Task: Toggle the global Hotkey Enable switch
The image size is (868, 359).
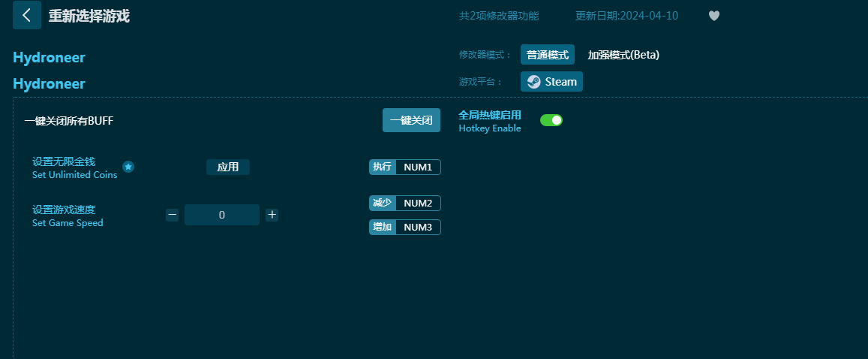Action: (x=551, y=120)
